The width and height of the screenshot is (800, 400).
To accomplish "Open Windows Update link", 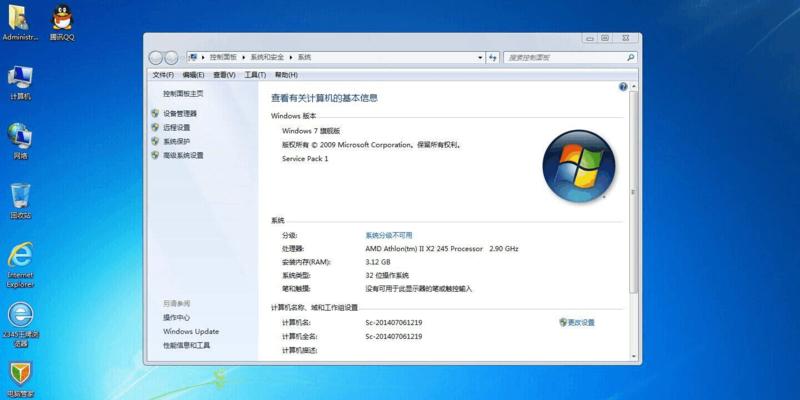I will click(191, 331).
